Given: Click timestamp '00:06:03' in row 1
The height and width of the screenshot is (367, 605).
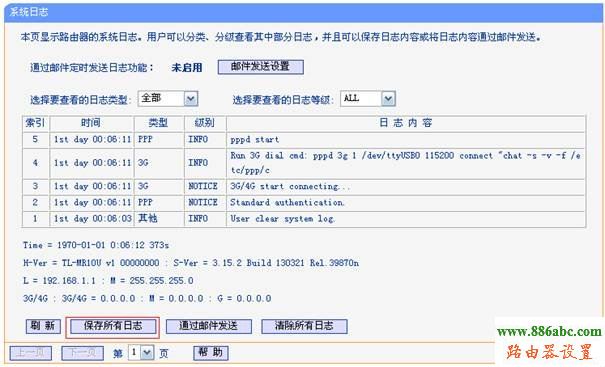Looking at the screenshot, I should (112, 219).
